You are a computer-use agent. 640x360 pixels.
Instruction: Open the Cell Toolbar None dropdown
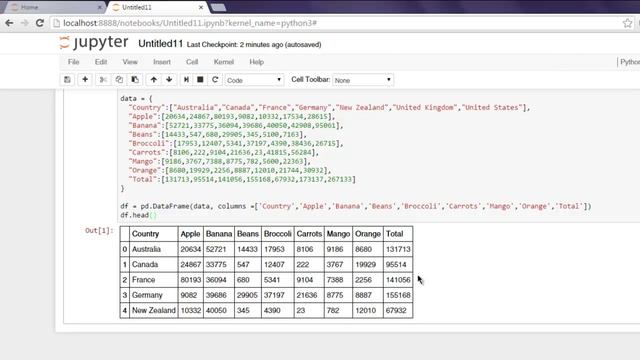coord(363,80)
